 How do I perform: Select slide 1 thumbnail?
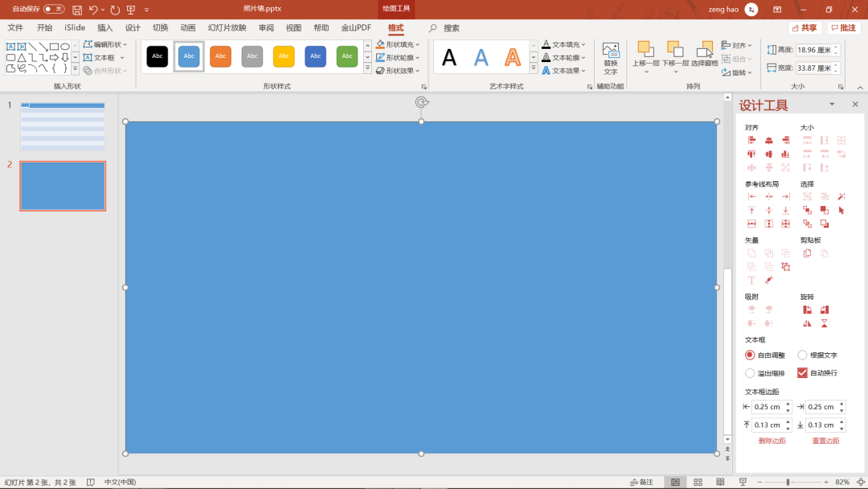pyautogui.click(x=63, y=127)
